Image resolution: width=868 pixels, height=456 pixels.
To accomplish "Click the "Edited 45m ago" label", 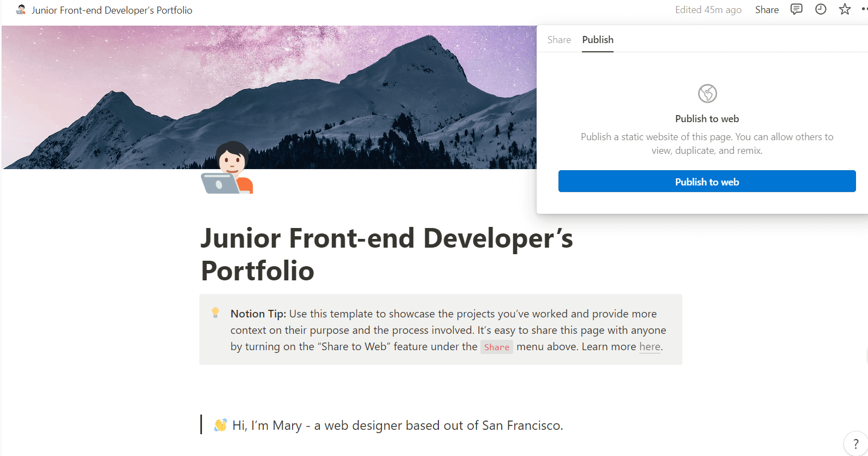I will [x=708, y=10].
